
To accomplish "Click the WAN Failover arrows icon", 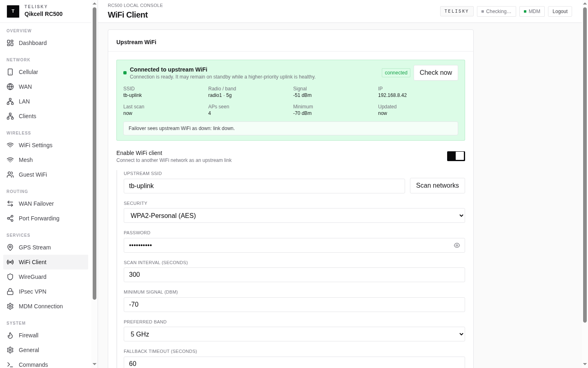I will pyautogui.click(x=10, y=204).
